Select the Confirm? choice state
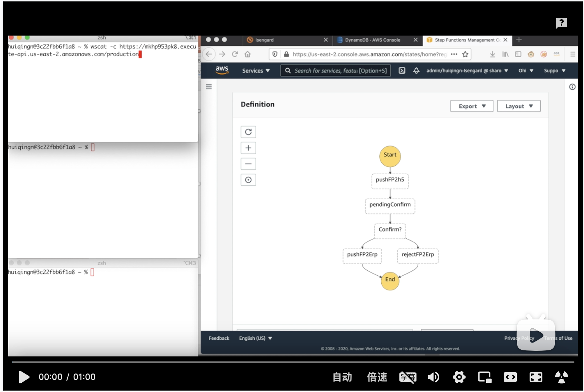Image resolution: width=584 pixels, height=392 pixels. tap(390, 231)
